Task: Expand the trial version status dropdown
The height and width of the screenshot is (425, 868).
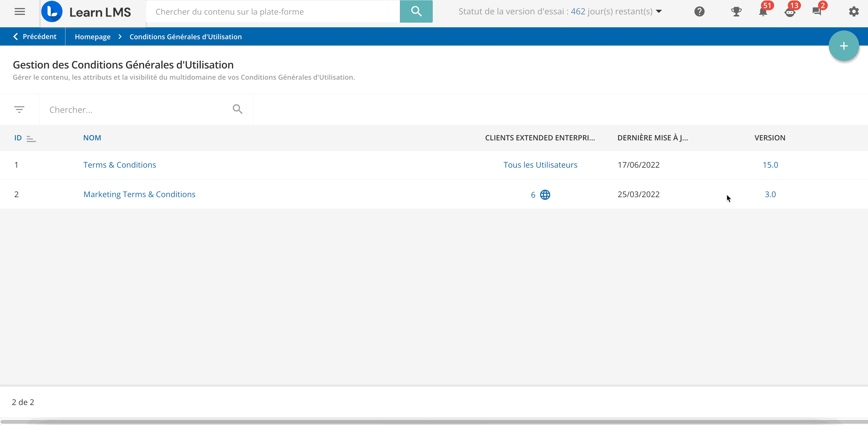Action: pos(659,11)
